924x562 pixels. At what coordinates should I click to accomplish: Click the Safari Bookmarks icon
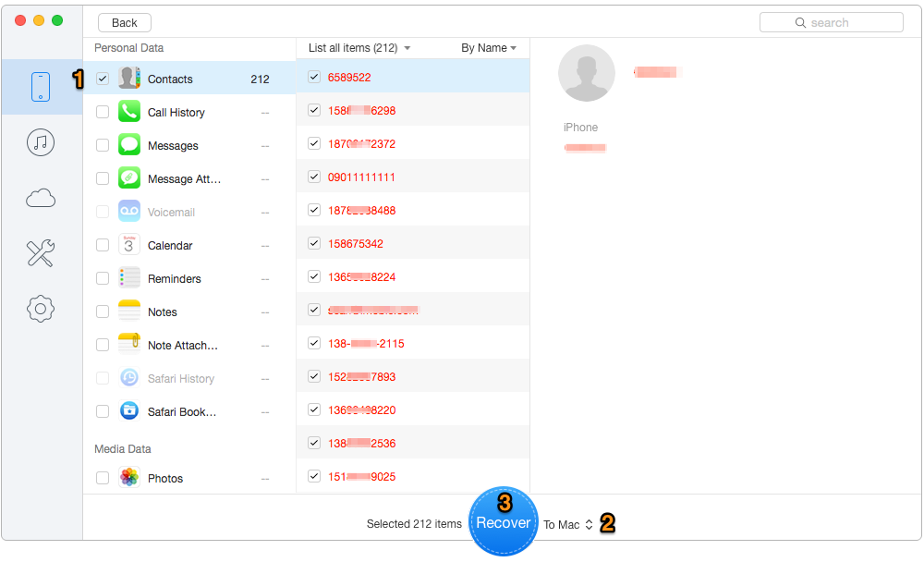(x=129, y=410)
